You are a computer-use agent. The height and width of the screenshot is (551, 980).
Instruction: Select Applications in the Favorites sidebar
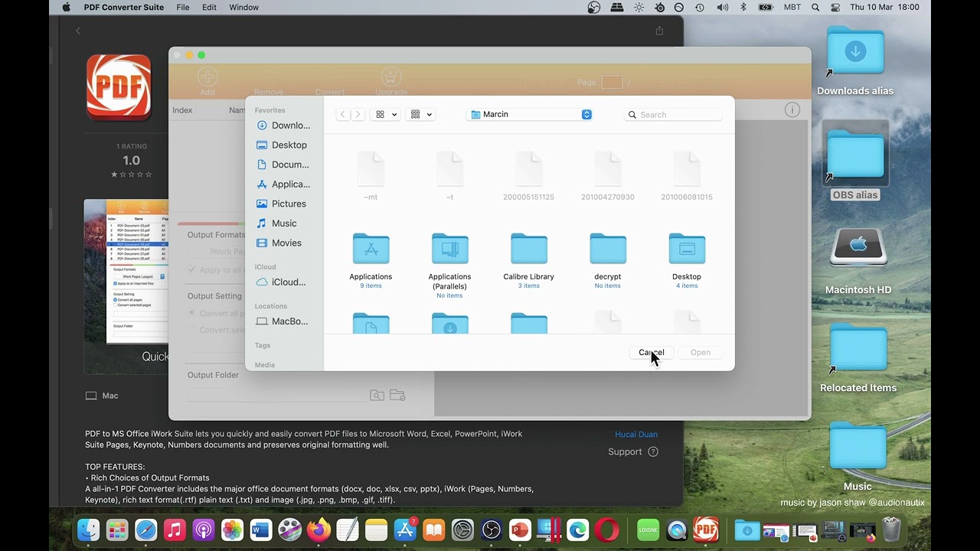[x=283, y=184]
